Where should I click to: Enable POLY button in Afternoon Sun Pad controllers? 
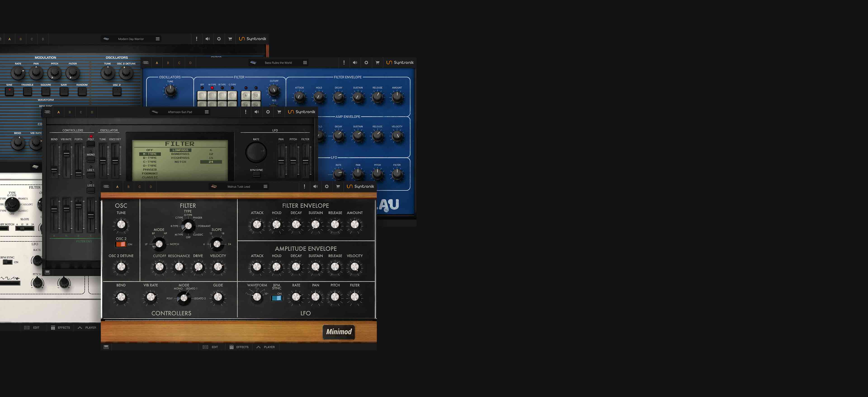point(91,144)
